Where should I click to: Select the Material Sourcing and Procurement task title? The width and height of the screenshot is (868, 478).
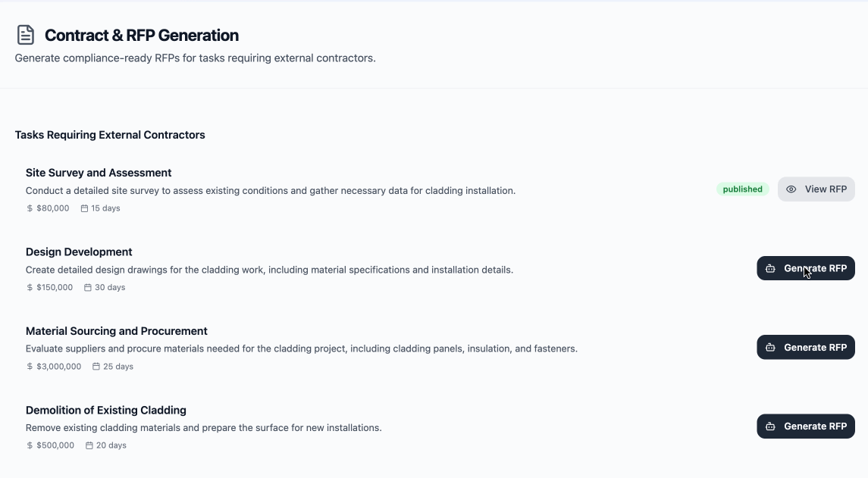pyautogui.click(x=117, y=331)
